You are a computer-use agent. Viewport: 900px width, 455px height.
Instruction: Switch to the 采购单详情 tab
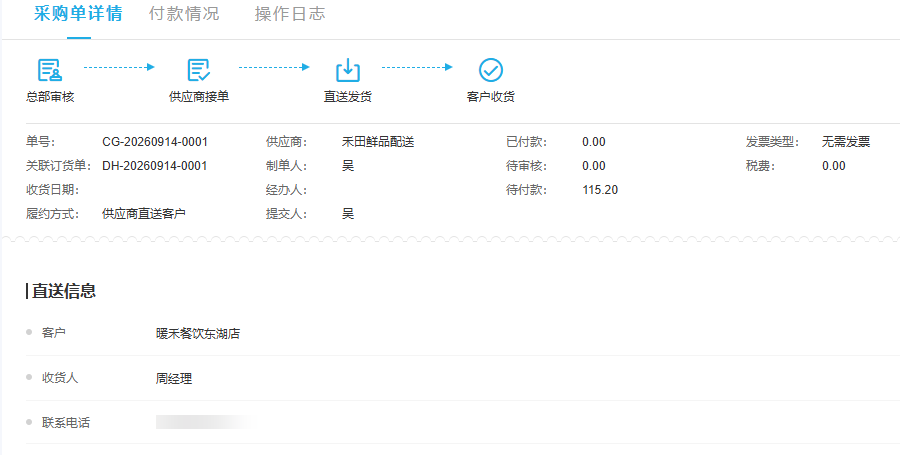coord(78,13)
